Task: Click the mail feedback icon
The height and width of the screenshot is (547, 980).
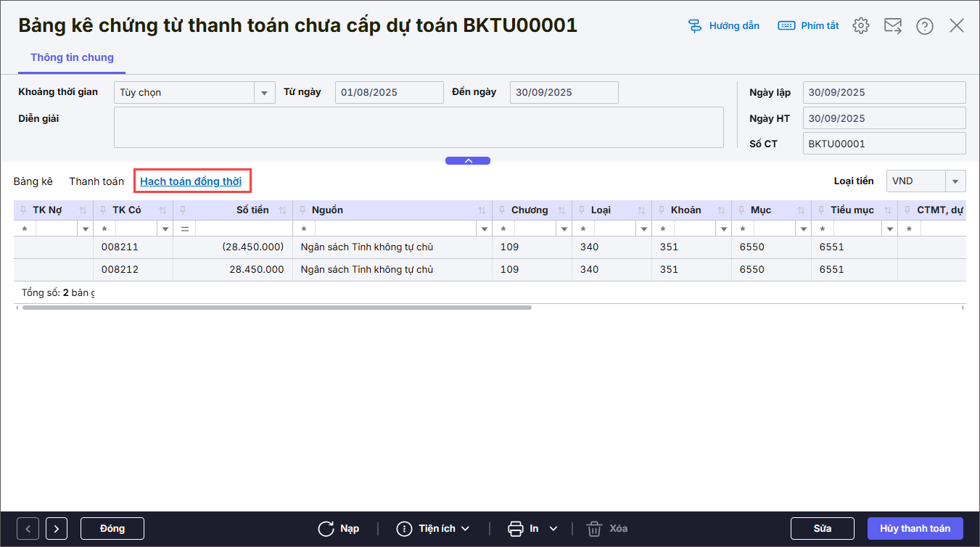Action: click(892, 26)
